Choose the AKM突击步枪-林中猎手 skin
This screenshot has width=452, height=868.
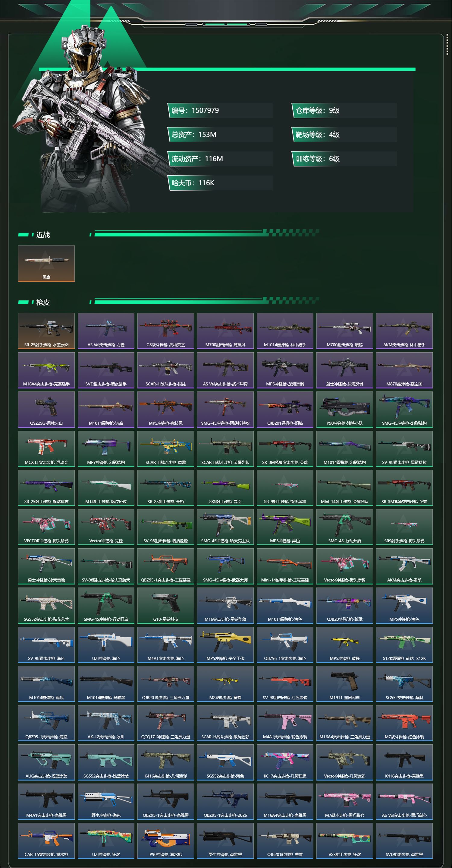tap(404, 331)
